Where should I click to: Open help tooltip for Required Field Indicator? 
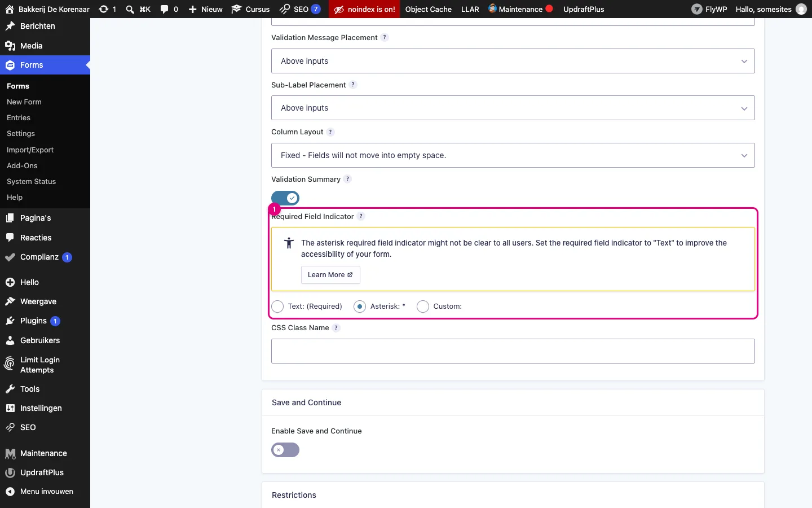point(361,216)
